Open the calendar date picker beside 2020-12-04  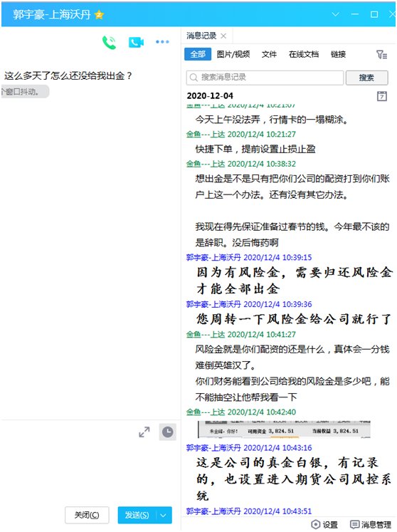coord(382,96)
